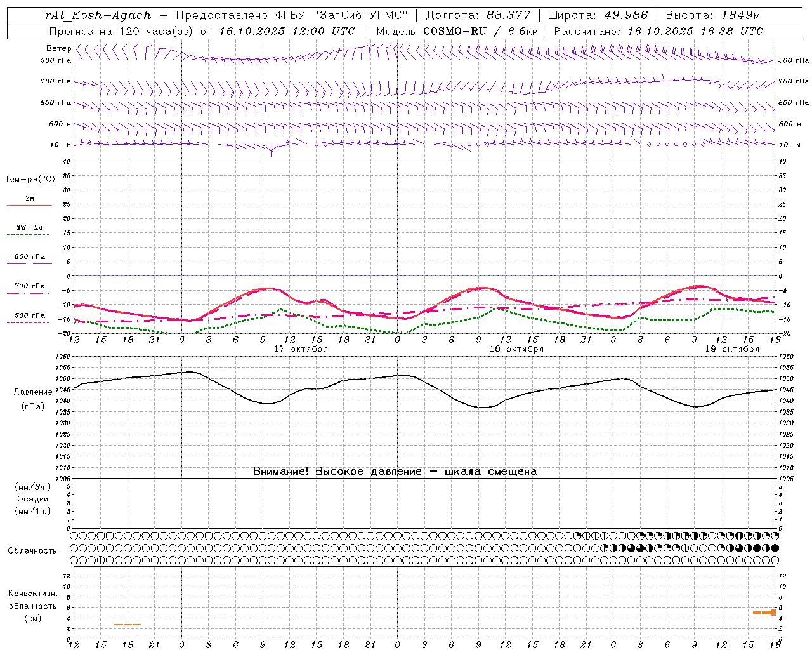Click the longitude value Долгота: 88.377
The image size is (812, 650).
[x=478, y=15]
